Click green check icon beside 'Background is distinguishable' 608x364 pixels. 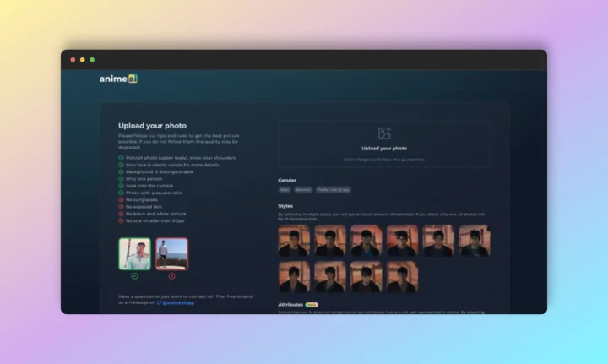121,171
